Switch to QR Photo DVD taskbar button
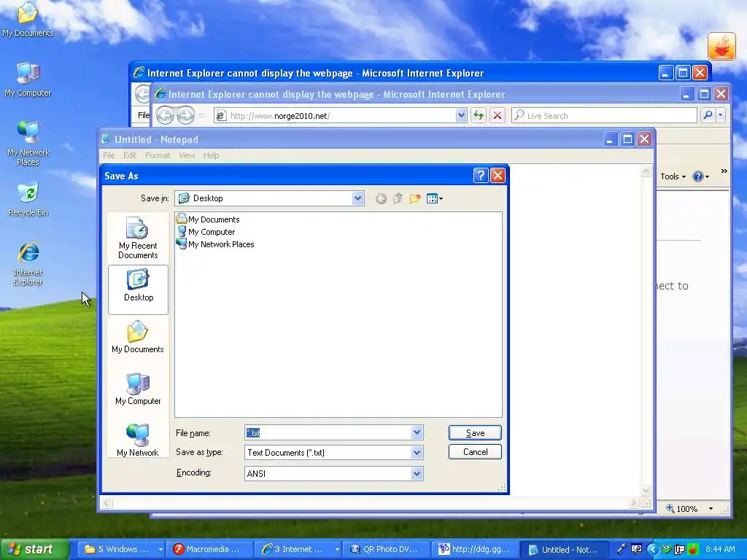 tap(387, 549)
